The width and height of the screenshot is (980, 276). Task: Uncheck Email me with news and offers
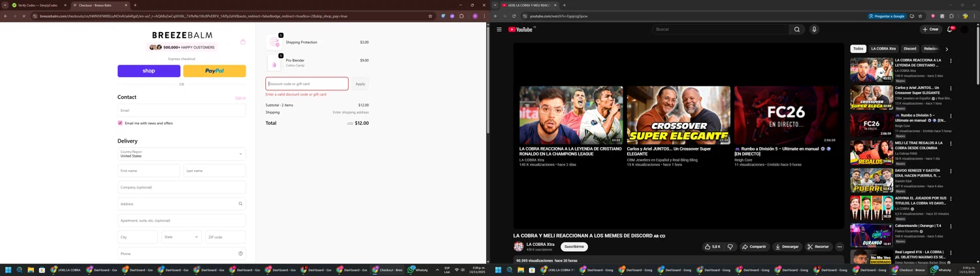pos(120,123)
